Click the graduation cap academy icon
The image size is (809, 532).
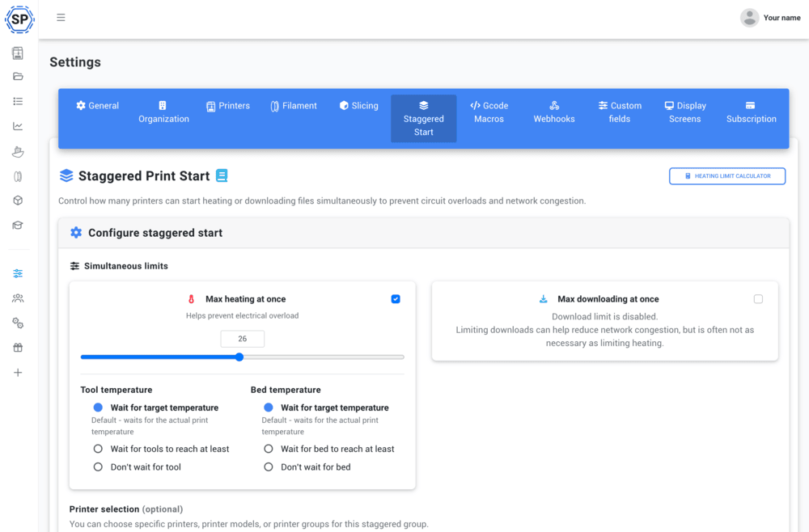coord(18,226)
